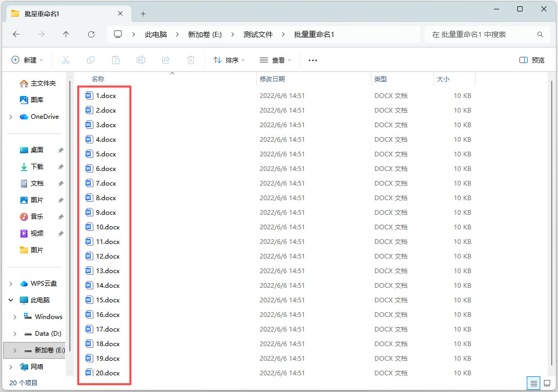Click Word icon of 3.docx
Viewport: 558px width, 392px height.
click(89, 125)
